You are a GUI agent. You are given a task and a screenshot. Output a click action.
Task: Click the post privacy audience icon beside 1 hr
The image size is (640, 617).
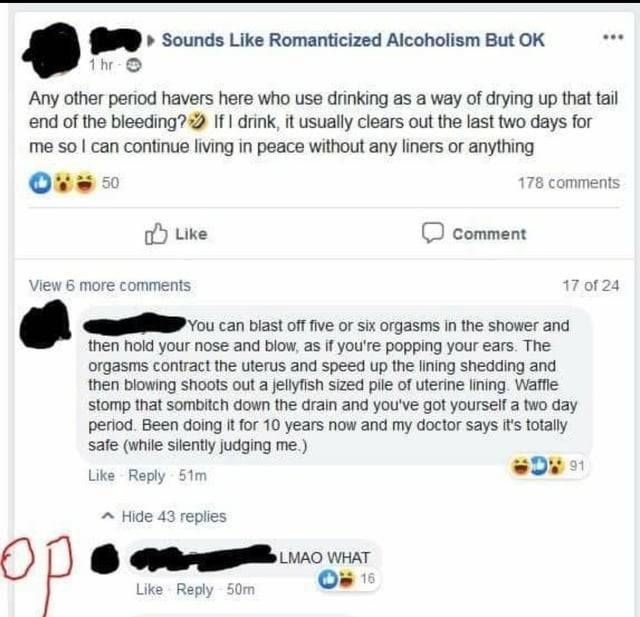(x=134, y=65)
